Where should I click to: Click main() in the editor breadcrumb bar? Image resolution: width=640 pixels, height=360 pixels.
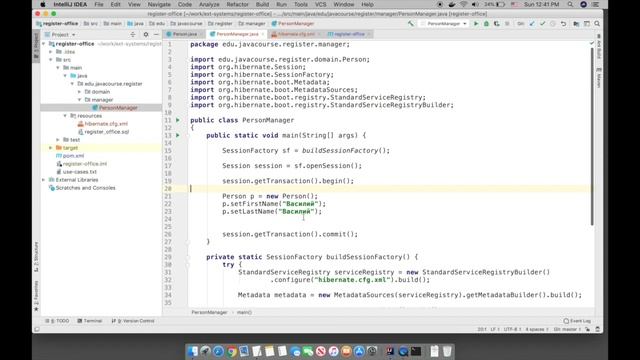point(244,312)
